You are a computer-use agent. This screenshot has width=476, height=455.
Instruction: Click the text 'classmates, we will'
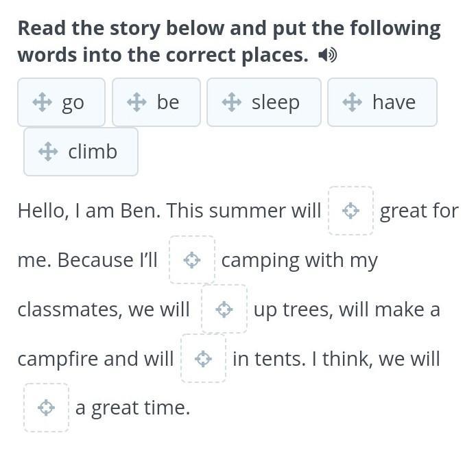coord(104,310)
